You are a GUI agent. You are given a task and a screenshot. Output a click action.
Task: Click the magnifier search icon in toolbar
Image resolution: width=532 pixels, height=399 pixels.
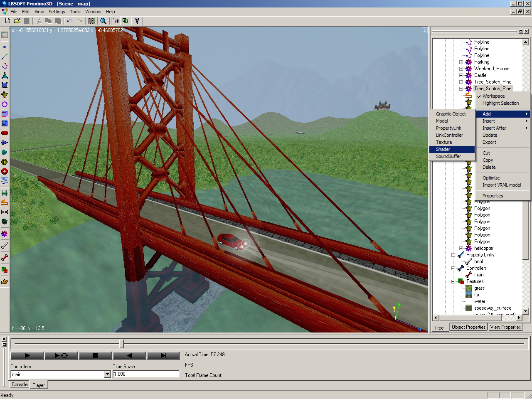point(103,21)
